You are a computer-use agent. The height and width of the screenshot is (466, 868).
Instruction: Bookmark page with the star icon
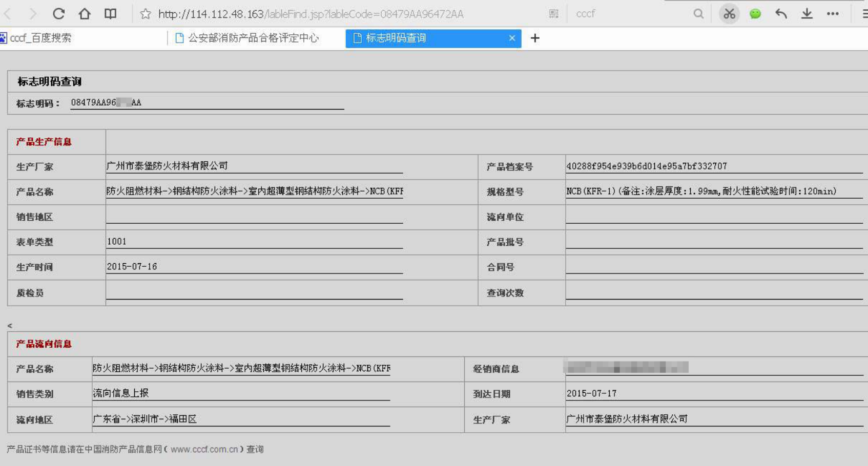146,14
